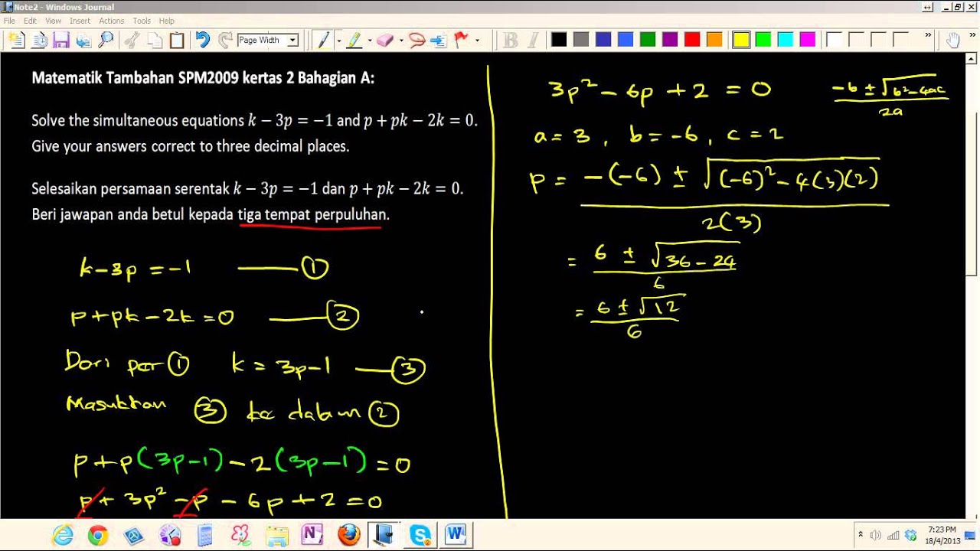Open the View menu

click(53, 21)
